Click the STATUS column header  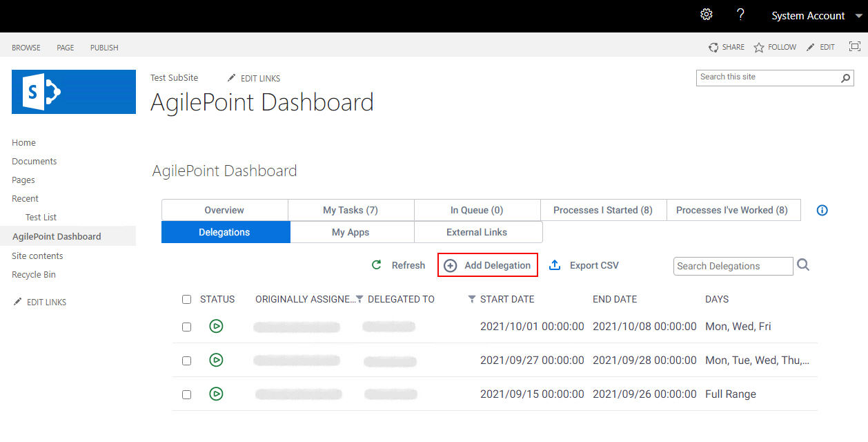[x=217, y=299]
